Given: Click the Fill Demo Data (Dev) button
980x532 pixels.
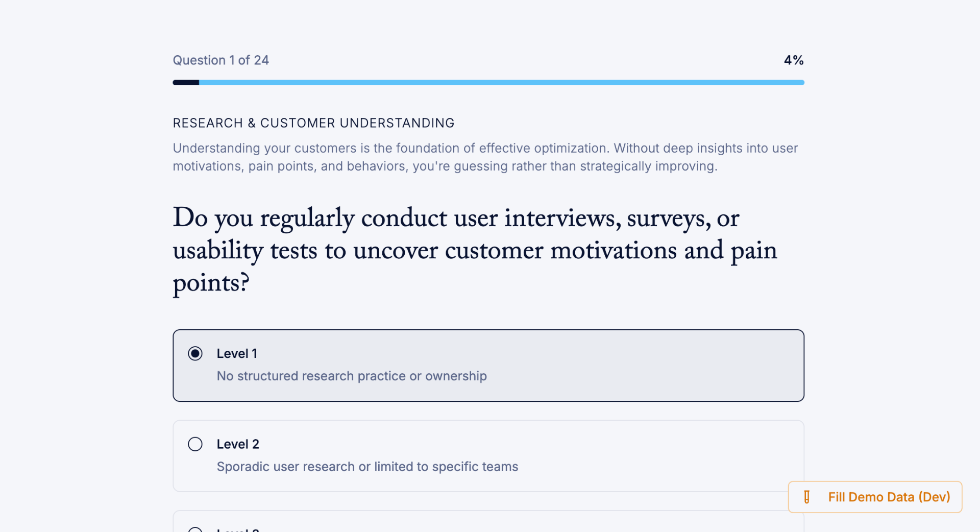Looking at the screenshot, I should point(875,497).
